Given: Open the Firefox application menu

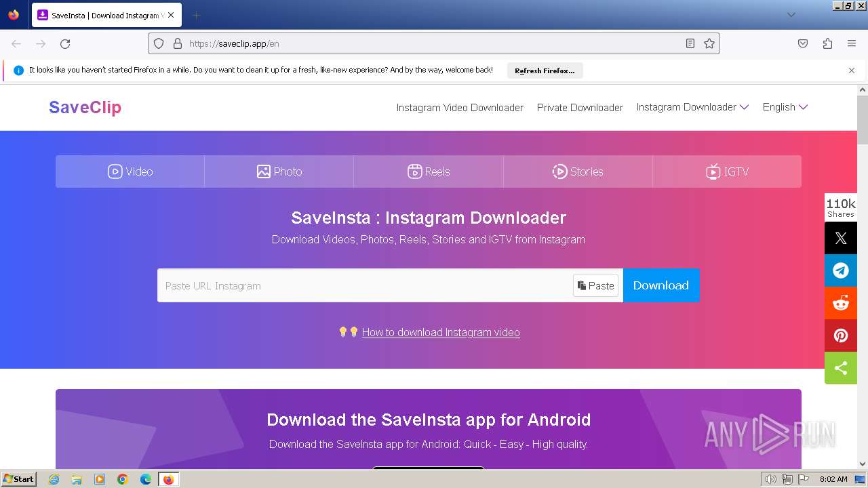Looking at the screenshot, I should pos(852,43).
